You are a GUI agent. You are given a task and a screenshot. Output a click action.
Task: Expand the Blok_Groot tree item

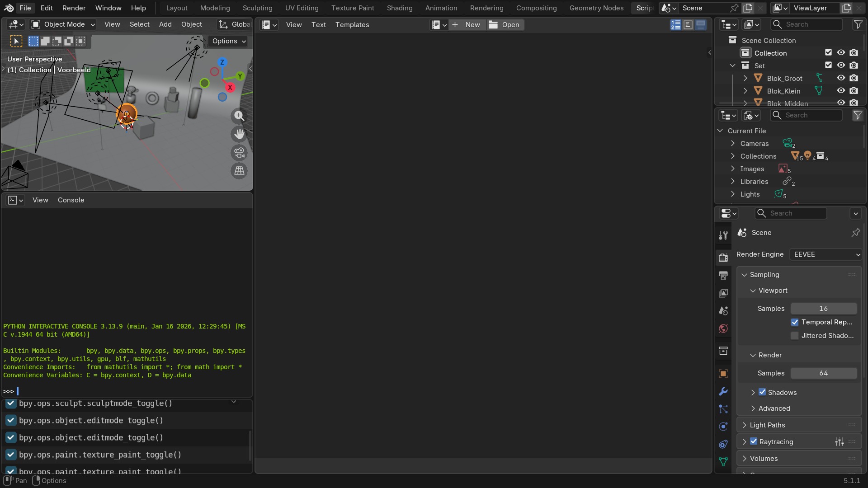pyautogui.click(x=745, y=78)
